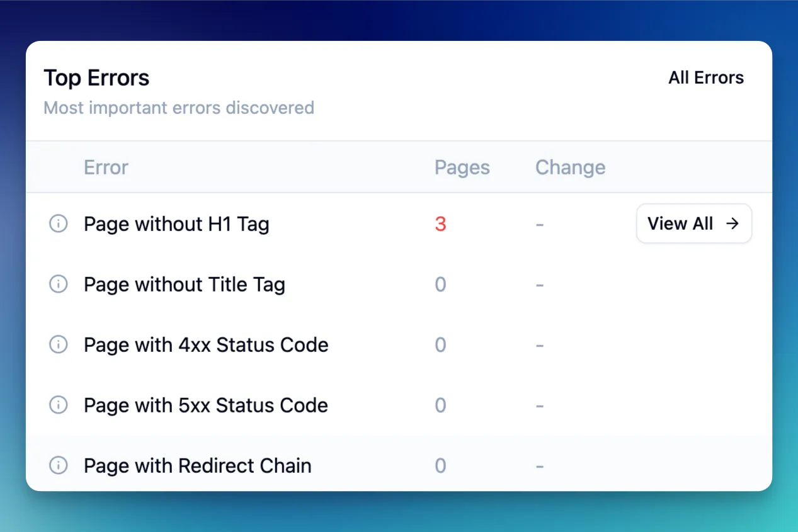The height and width of the screenshot is (532, 798).
Task: Click the "Top Errors" heading
Action: click(x=96, y=77)
